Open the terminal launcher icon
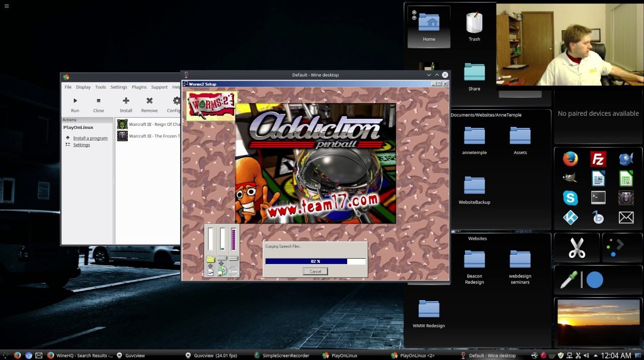 [x=598, y=198]
